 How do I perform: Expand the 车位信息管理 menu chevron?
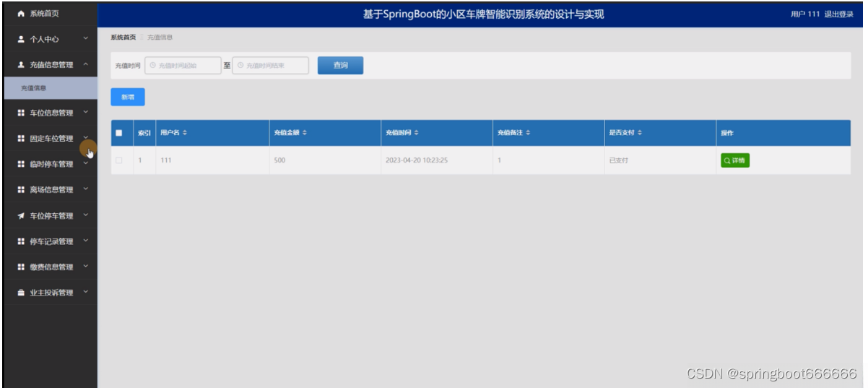[86, 113]
